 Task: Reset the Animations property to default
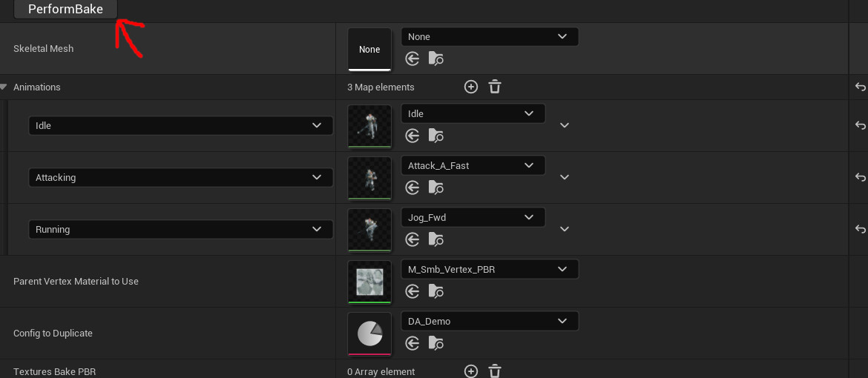point(860,87)
